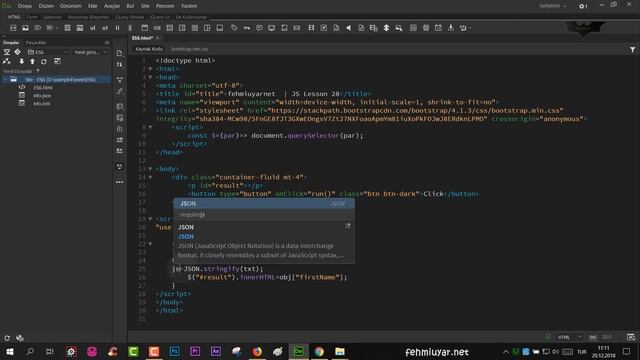Insert an unordered list (ul)

point(93,28)
